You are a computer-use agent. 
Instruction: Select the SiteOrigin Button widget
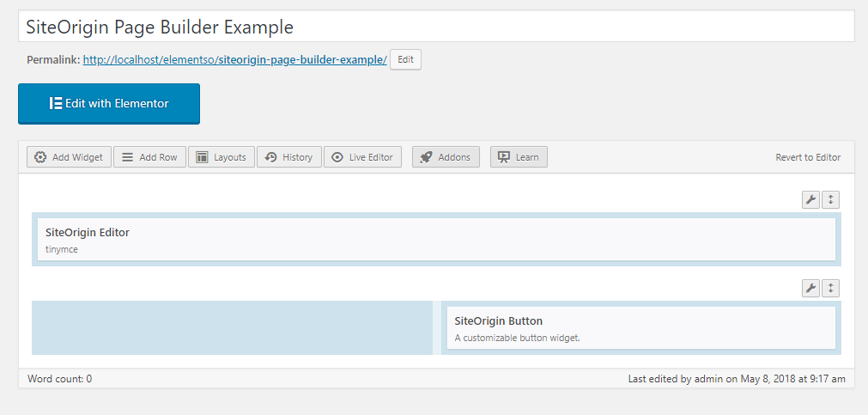pos(641,328)
